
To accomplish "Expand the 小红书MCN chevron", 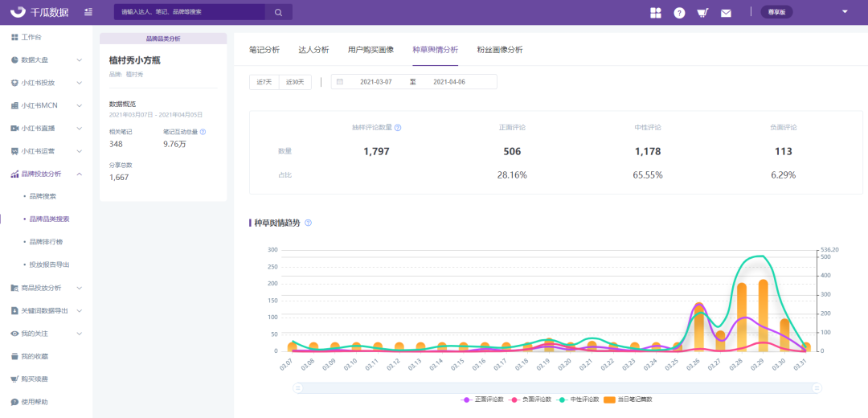I will point(79,105).
